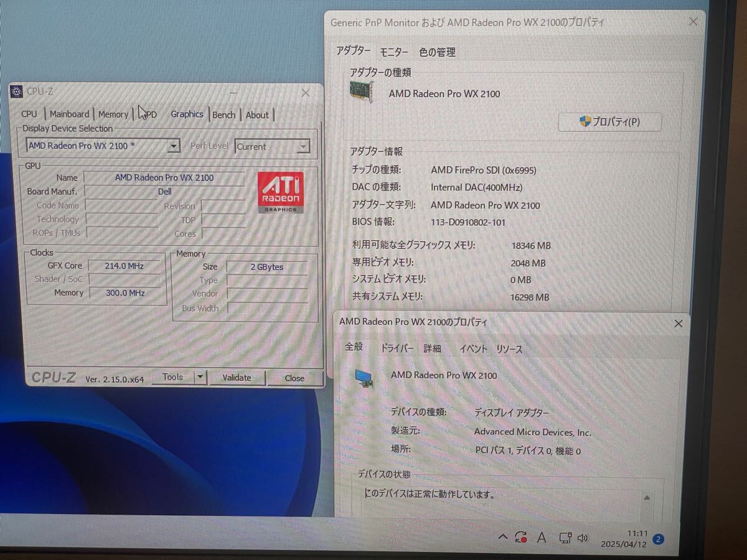
Task: Open the Tools dropdown arrow in CPU-Z
Action: coord(200,376)
